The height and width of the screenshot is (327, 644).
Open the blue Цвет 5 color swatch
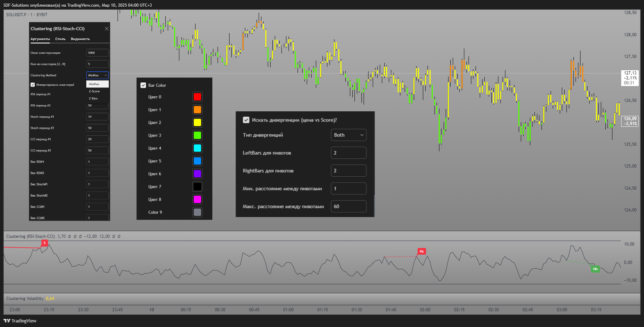pos(197,161)
